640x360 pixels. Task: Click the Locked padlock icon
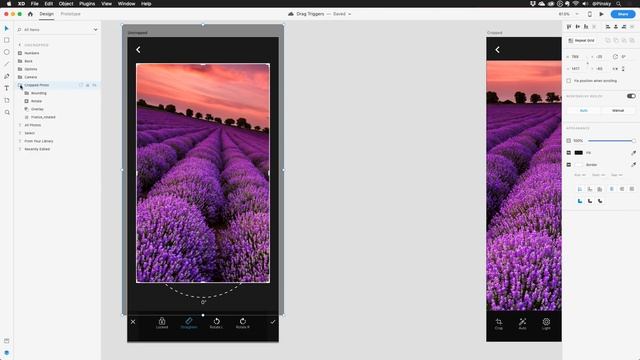coord(162,322)
